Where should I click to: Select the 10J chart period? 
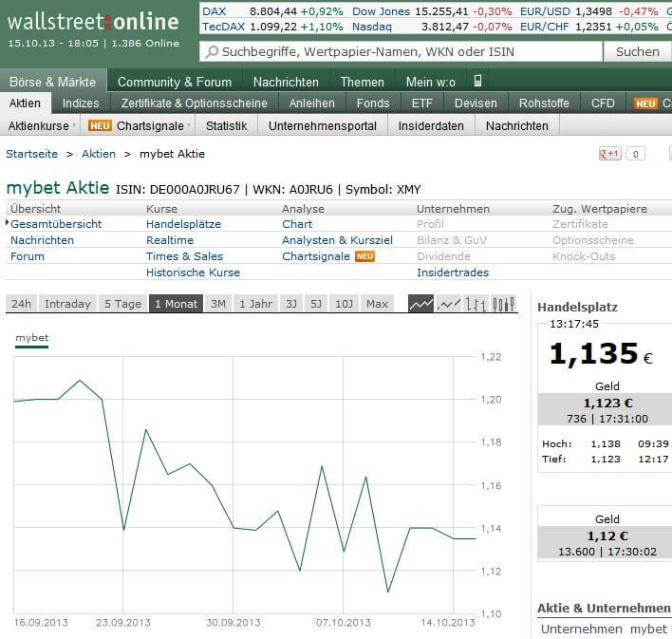tap(344, 304)
